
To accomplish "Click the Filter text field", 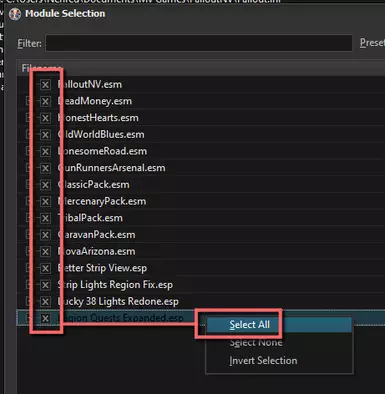I will pos(199,43).
